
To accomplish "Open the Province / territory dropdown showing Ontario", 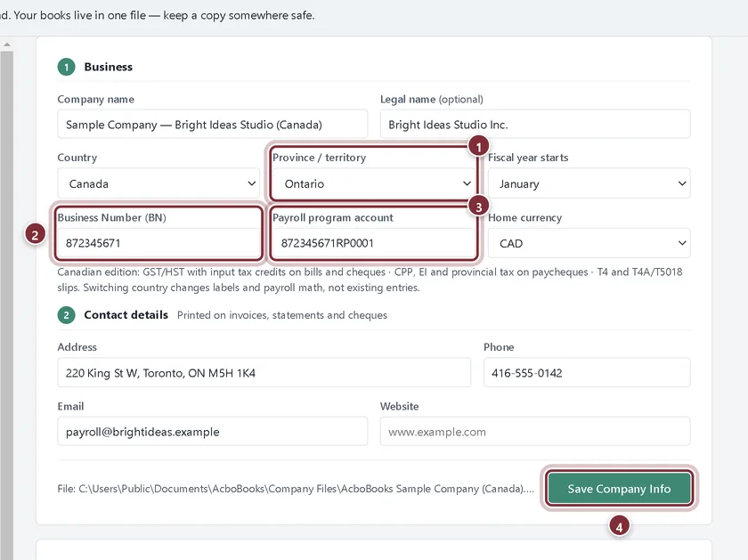I will pos(373,183).
